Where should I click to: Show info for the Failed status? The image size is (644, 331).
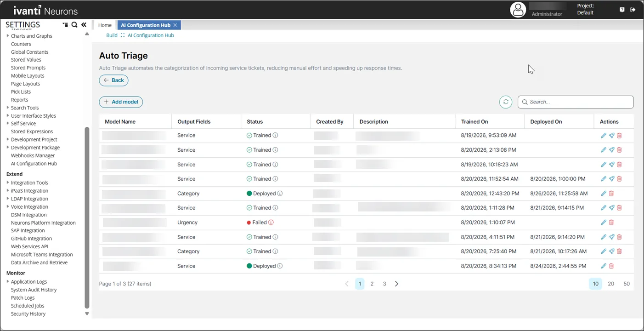(271, 223)
